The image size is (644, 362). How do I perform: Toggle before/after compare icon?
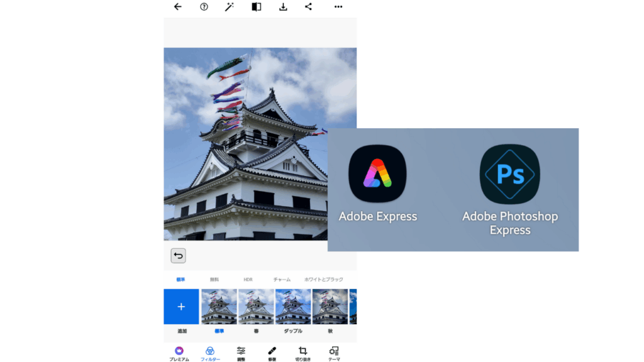point(257,6)
